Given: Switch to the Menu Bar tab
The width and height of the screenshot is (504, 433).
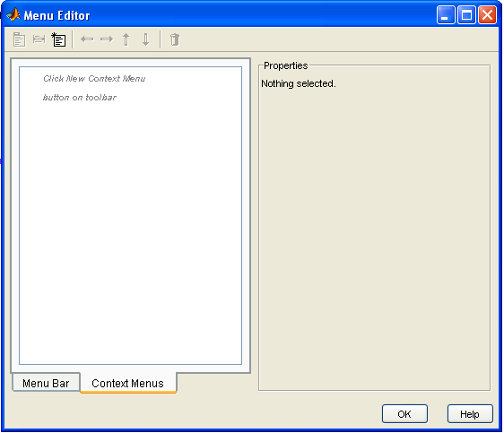Looking at the screenshot, I should click(46, 383).
